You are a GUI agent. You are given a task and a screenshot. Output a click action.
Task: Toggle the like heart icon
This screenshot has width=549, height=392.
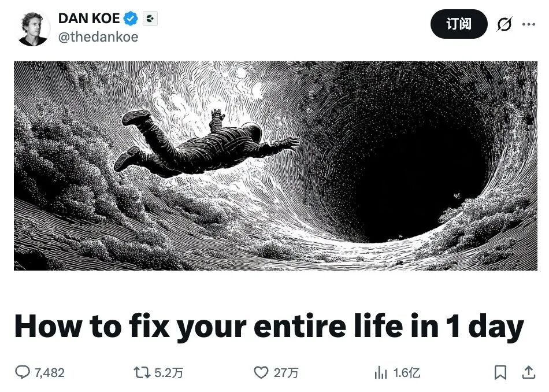coord(261,372)
